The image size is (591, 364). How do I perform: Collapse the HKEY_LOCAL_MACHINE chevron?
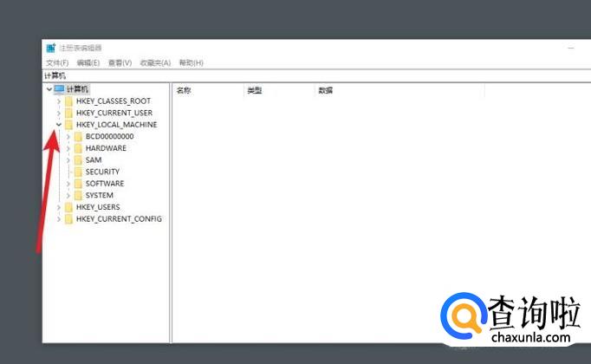click(x=58, y=125)
